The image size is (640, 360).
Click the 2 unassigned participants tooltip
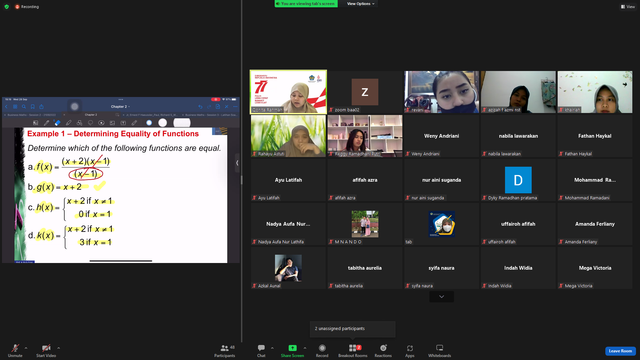coord(353,329)
